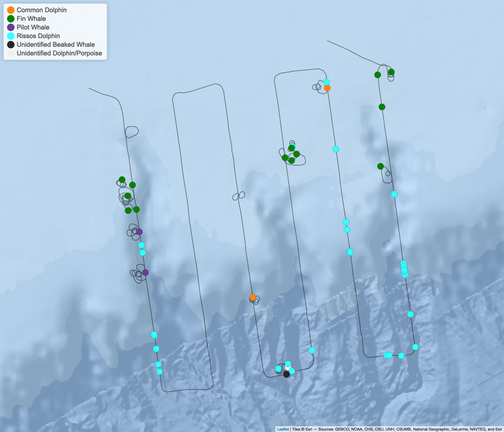
Task: Click the purple Pilot Whale legend swatch
Action: pyautogui.click(x=11, y=27)
